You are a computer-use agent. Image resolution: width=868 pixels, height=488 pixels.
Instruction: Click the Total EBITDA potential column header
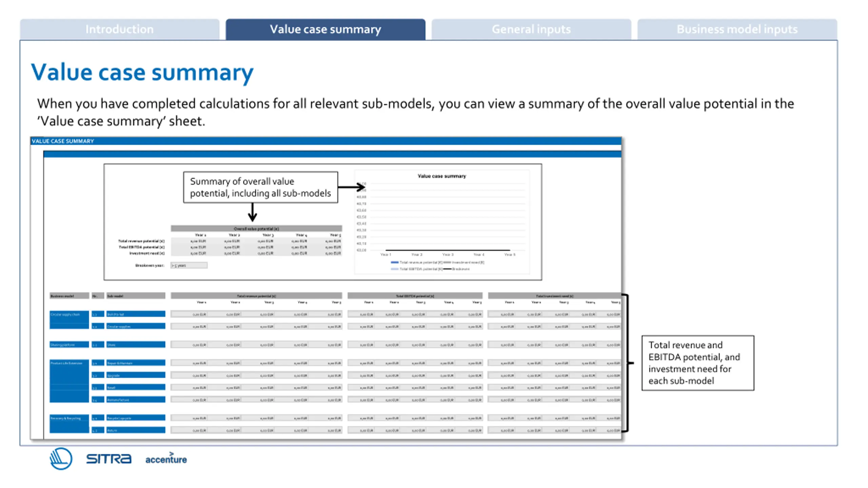pyautogui.click(x=415, y=296)
